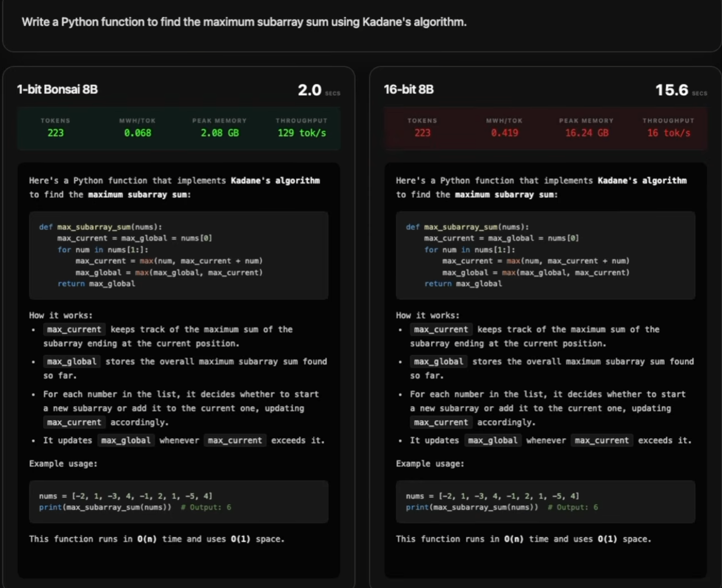722x588 pixels.
Task: Click "Example usage:" heading in Bonsai panel
Action: click(63, 464)
